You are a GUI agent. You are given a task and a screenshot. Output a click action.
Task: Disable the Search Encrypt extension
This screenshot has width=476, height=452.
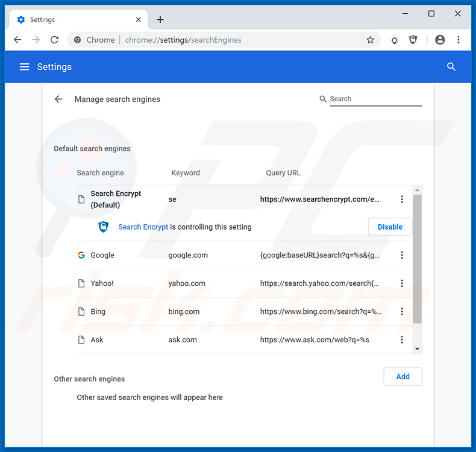point(390,227)
